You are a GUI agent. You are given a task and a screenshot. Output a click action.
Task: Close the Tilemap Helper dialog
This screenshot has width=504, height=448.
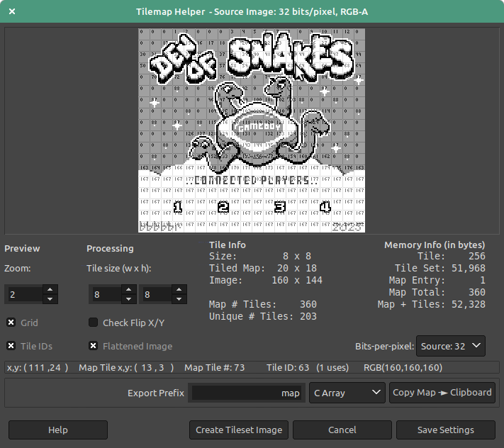[12, 11]
